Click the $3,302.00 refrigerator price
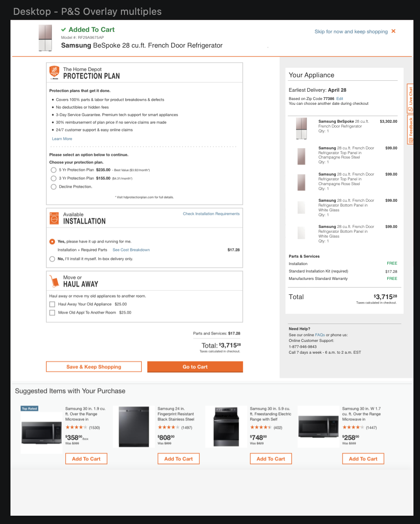This screenshot has height=524, width=420. [389, 121]
